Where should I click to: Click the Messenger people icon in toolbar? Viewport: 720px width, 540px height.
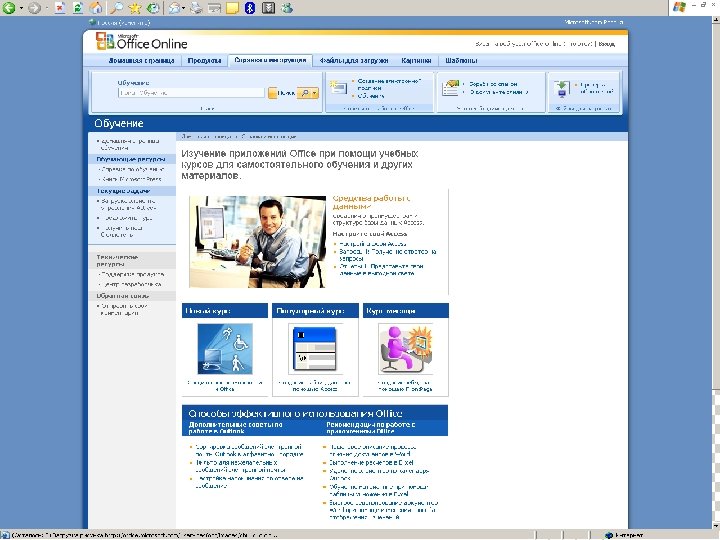point(287,7)
